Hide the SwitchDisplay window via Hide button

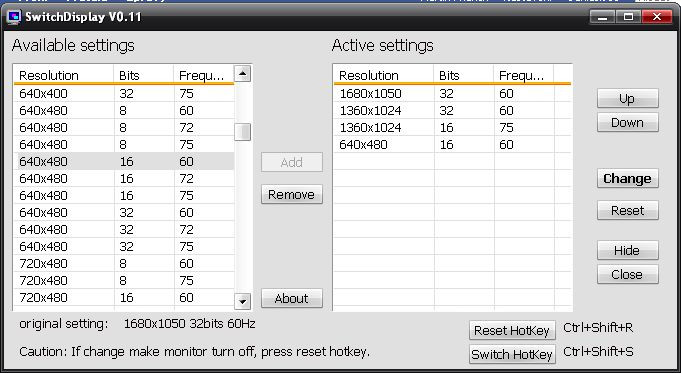[x=627, y=251]
